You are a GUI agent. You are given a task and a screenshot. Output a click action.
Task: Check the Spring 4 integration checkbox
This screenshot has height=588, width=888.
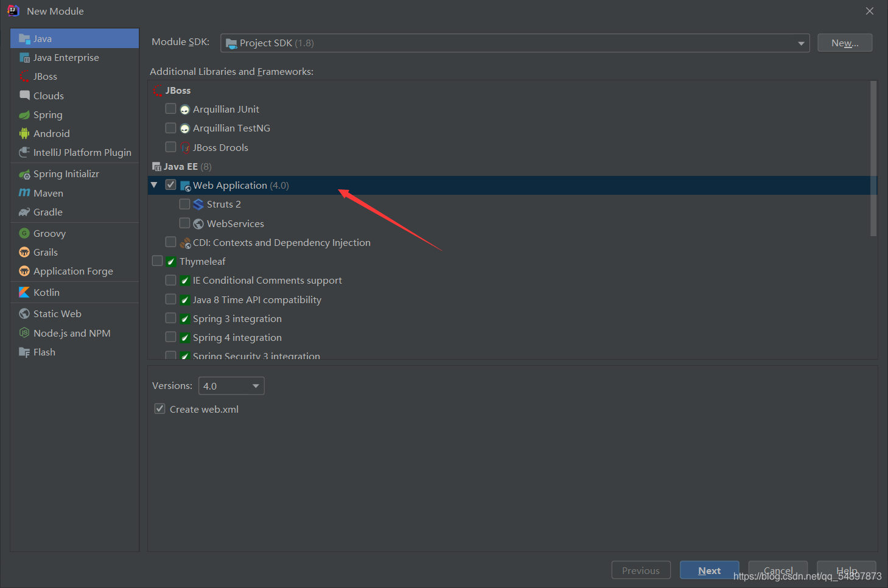pos(170,337)
